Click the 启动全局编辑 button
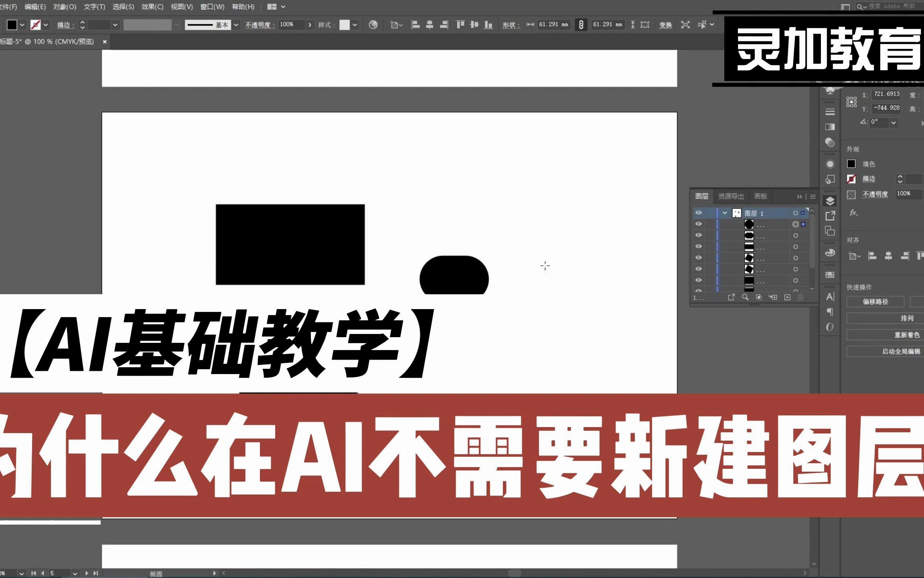 (x=901, y=352)
